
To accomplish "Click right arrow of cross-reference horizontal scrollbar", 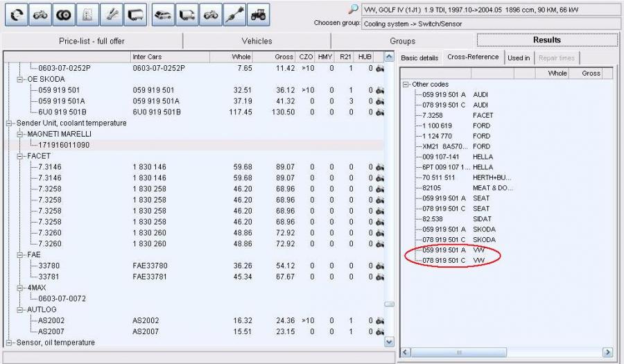I will (x=608, y=352).
